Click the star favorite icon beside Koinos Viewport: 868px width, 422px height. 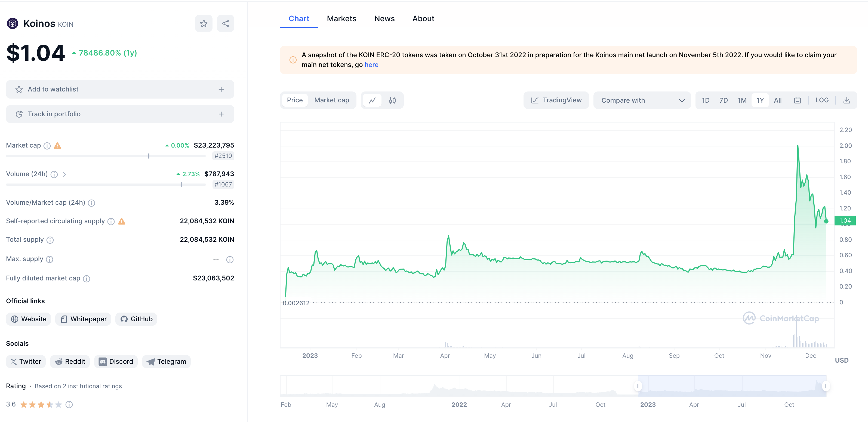pyautogui.click(x=204, y=24)
